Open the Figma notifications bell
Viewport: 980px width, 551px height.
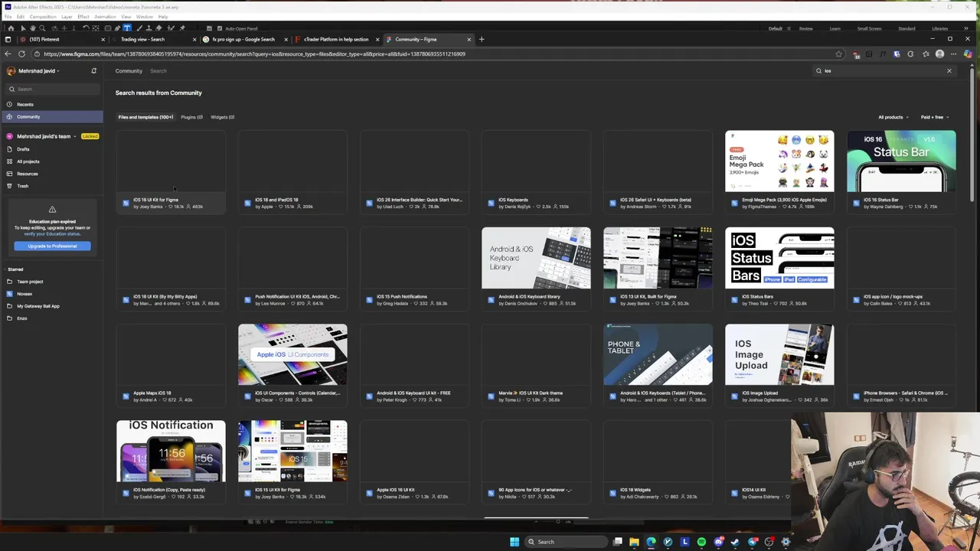coord(94,70)
